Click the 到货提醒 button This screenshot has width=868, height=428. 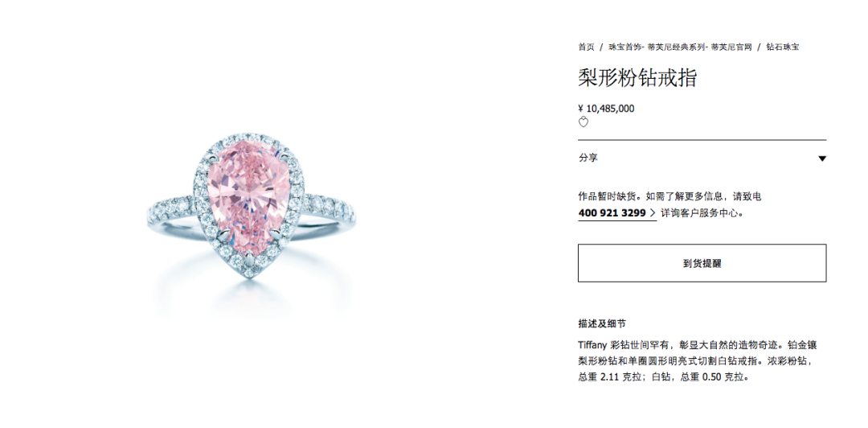(x=702, y=263)
